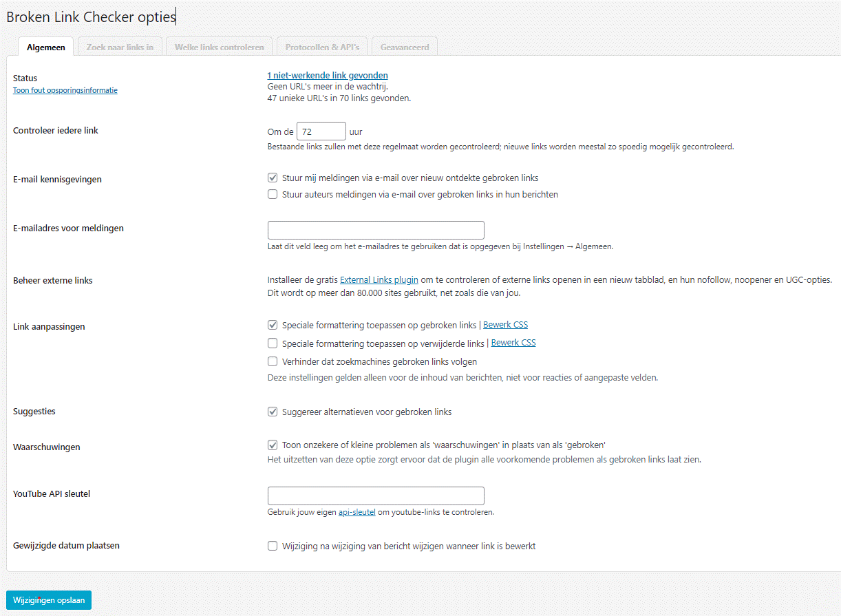841x616 pixels.
Task: Check 'Verhinder dat zoekmachines gebroken links volgen'
Action: pos(273,361)
